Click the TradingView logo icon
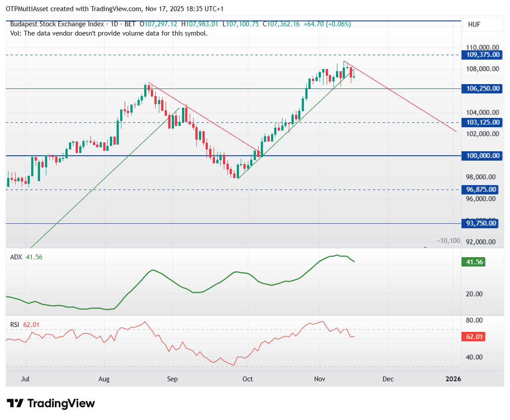Image resolution: width=510 pixels, height=420 pixels. click(x=16, y=404)
